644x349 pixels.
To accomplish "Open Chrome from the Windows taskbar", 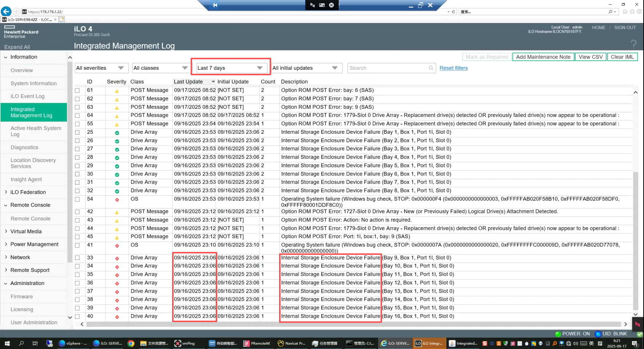I will (x=131, y=343).
